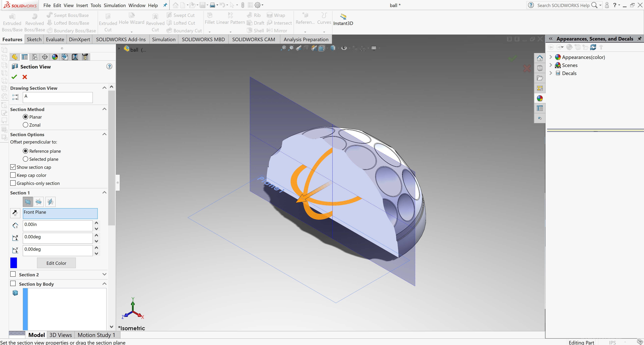Click the Print icon in the top toolbar
This screenshot has height=345, width=644.
pyautogui.click(x=212, y=5)
